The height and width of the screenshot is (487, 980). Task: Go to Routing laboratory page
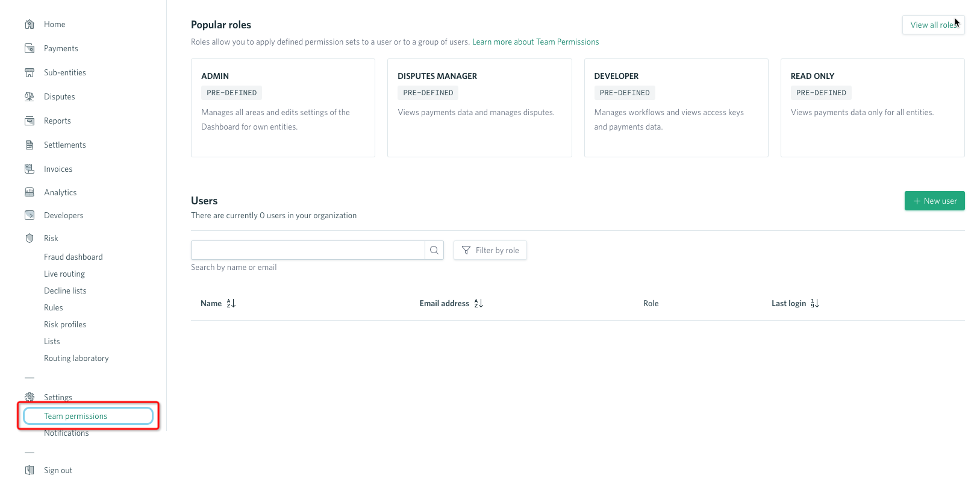tap(76, 358)
